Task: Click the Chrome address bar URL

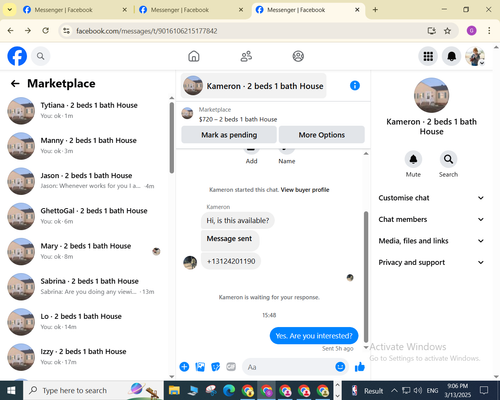Action: [147, 31]
